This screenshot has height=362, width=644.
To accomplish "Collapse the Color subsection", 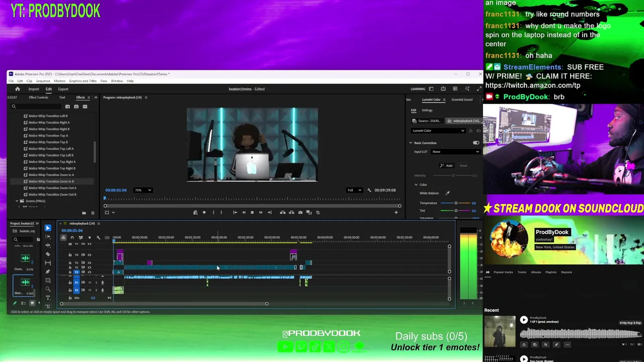I will 416,185.
